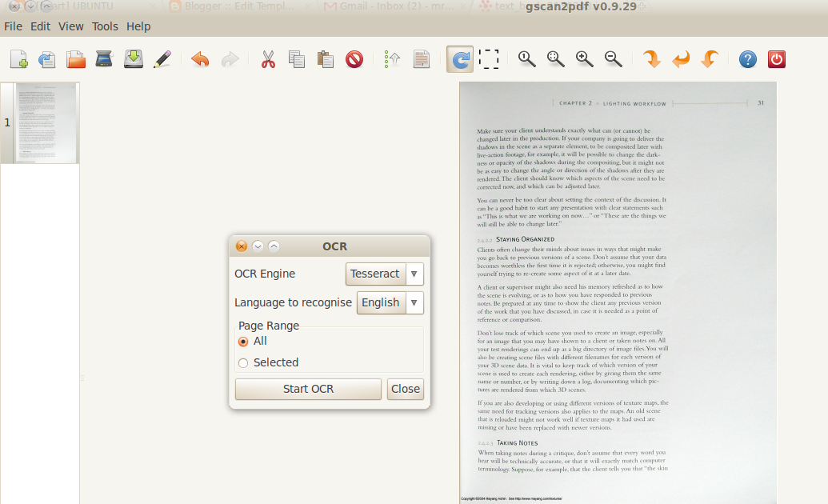
Task: Open the Language to recognise dropdown
Action: pos(390,302)
